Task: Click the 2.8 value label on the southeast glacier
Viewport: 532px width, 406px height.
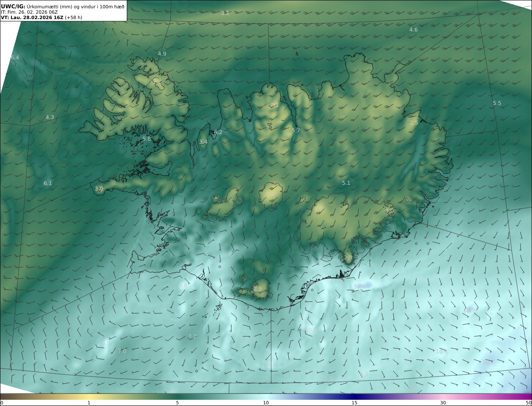Action: (348, 258)
